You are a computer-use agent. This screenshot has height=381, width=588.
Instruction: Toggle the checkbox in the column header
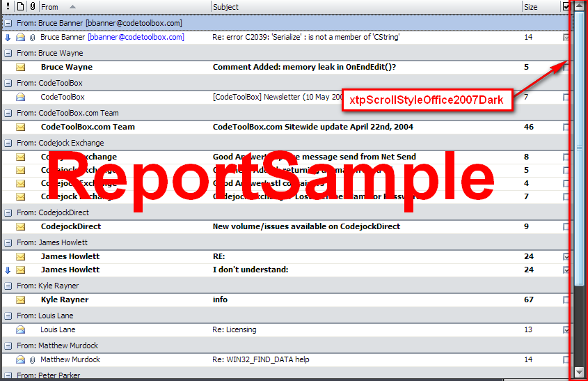point(566,7)
